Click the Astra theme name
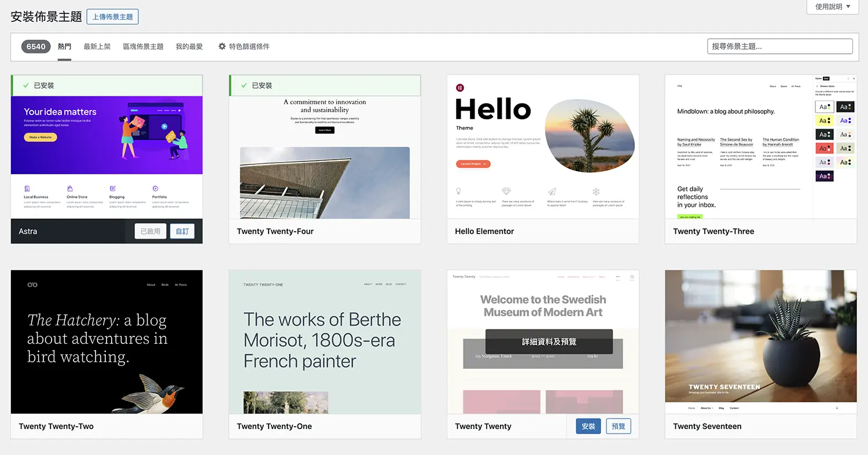 pyautogui.click(x=28, y=232)
